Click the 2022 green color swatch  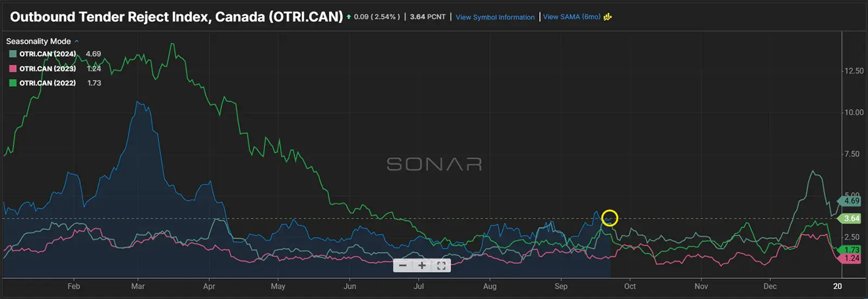click(x=13, y=83)
